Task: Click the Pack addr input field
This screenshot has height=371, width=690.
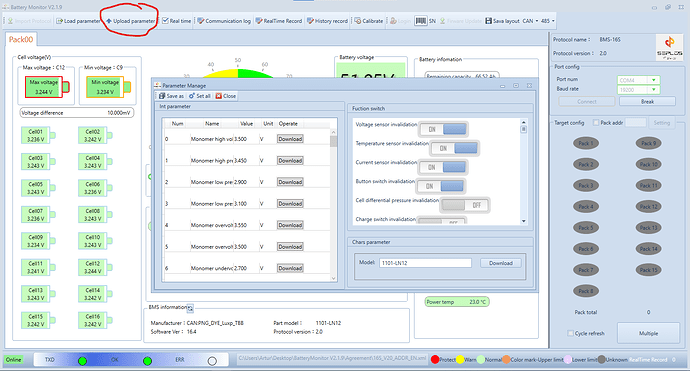Action: pos(635,123)
